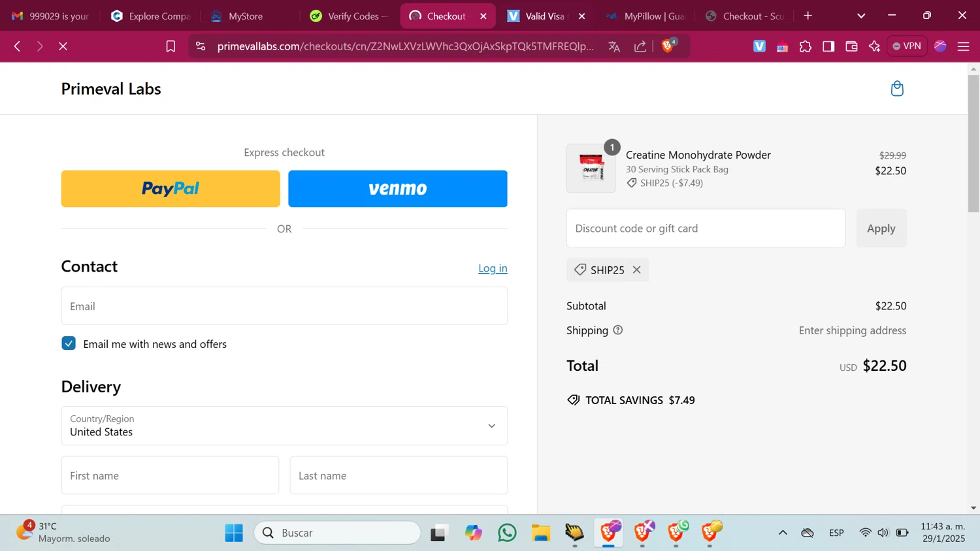Click the taskbar Buscar search box

(x=338, y=533)
